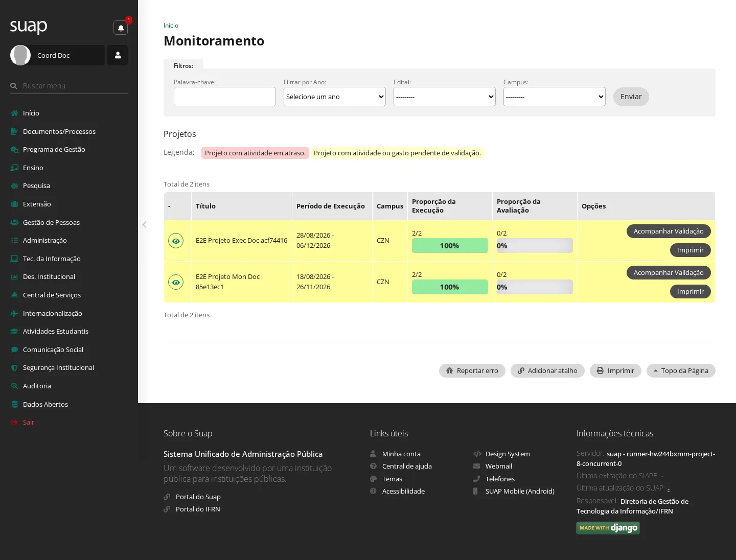736x560 pixels.
Task: Click the Administração list icon
Action: [14, 240]
